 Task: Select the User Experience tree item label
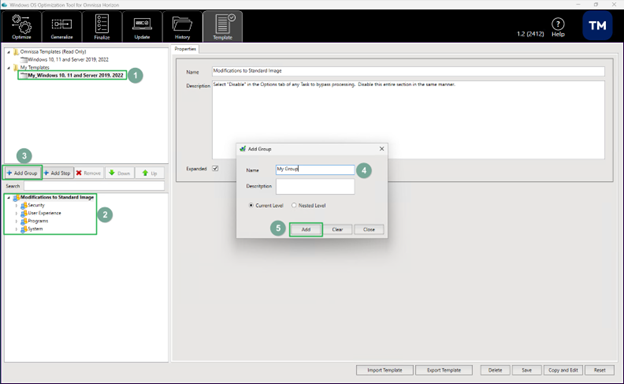[45, 213]
